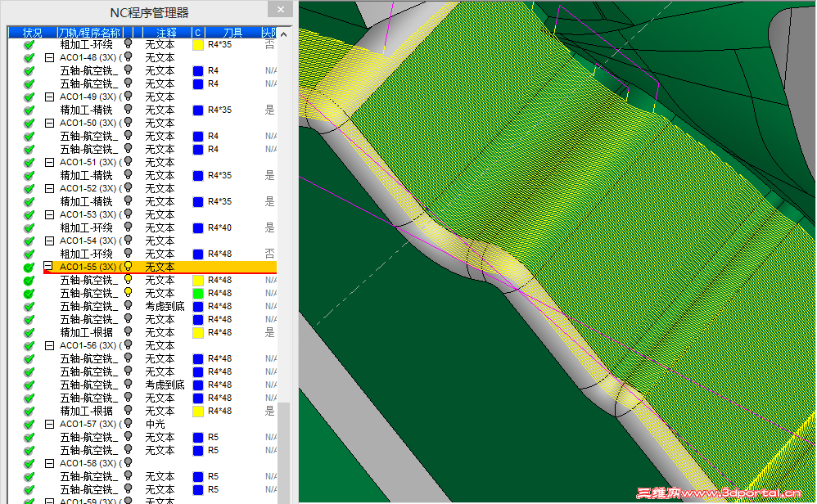
Task: Toggle the light bulb on AC01-51 row
Action: point(128,162)
